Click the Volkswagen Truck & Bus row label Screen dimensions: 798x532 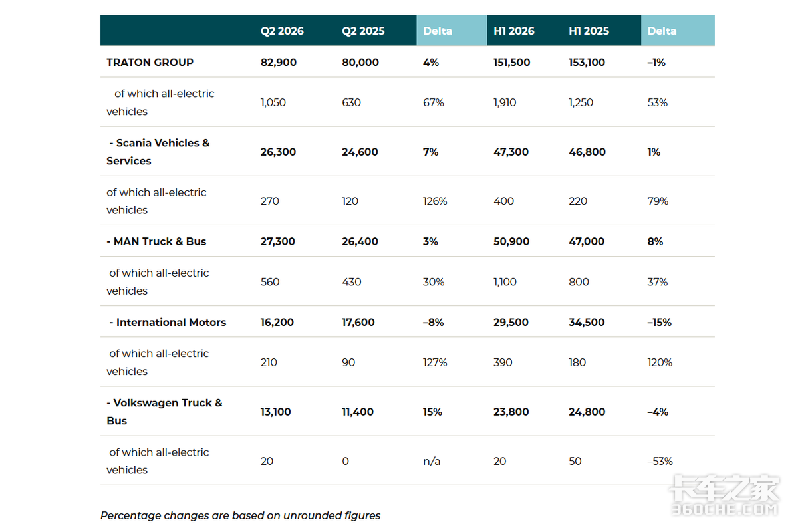tap(164, 412)
